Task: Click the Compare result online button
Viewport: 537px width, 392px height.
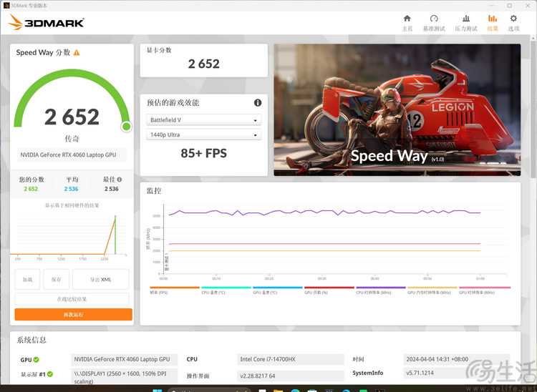Action: (x=72, y=299)
